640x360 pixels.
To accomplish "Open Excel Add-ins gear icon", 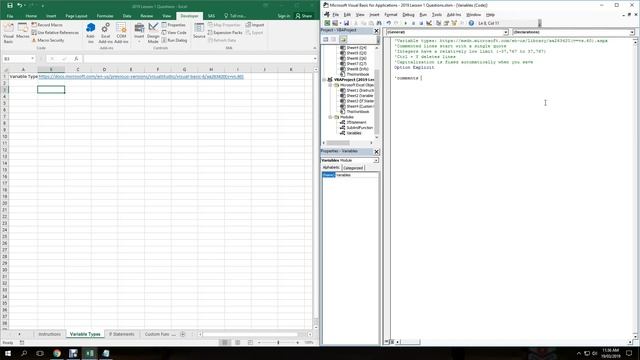I will point(105,33).
